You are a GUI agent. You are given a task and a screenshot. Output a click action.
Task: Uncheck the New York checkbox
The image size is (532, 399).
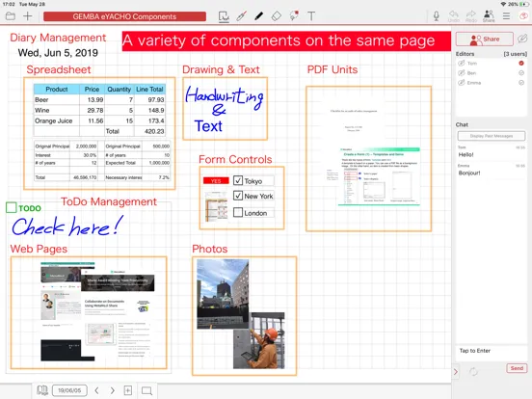(238, 196)
